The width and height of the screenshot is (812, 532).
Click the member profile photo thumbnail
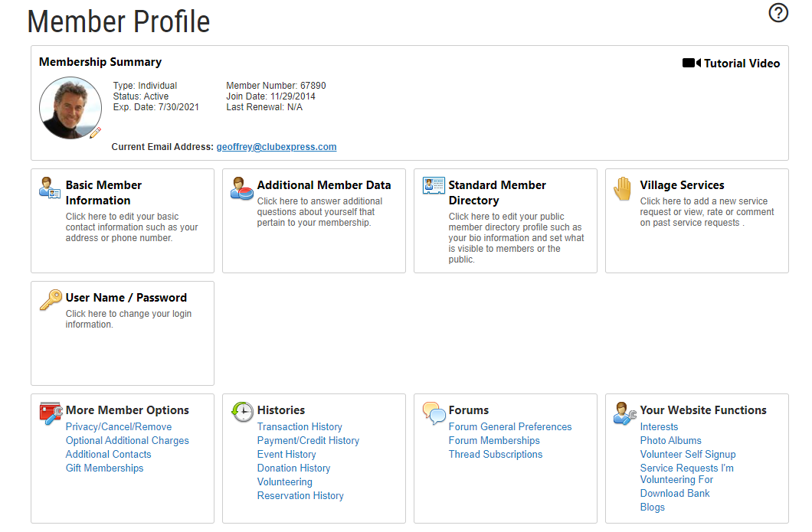[x=70, y=107]
